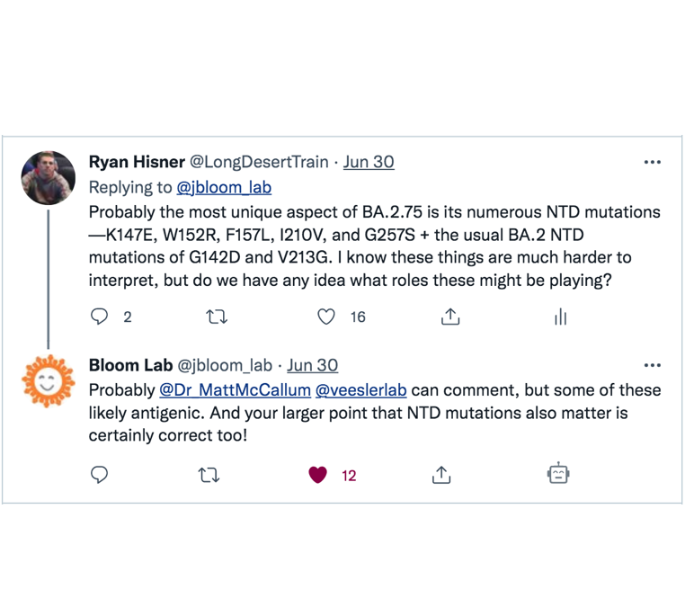Retweet Bloom Lab's tweet
685x616 pixels.
[209, 475]
